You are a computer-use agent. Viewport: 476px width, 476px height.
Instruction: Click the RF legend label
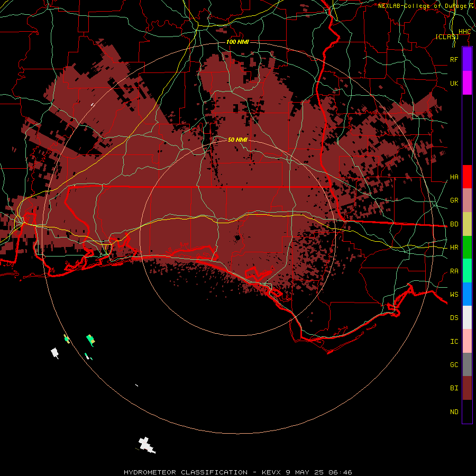click(x=454, y=59)
